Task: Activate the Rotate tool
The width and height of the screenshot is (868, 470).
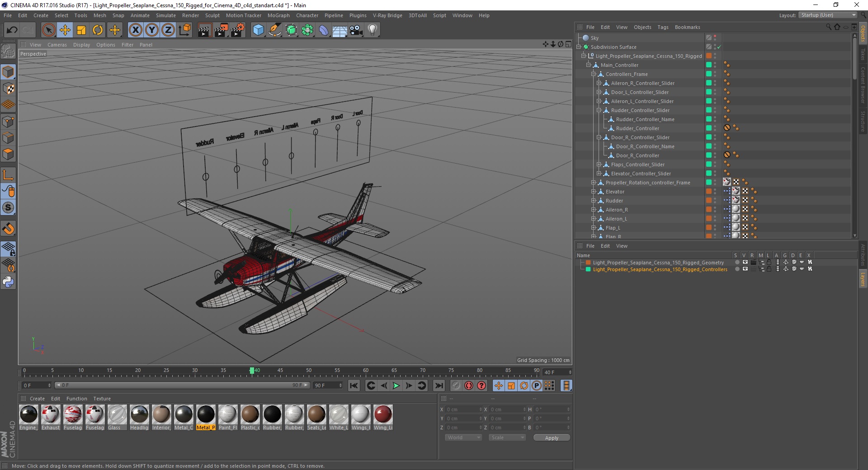Action: 98,30
